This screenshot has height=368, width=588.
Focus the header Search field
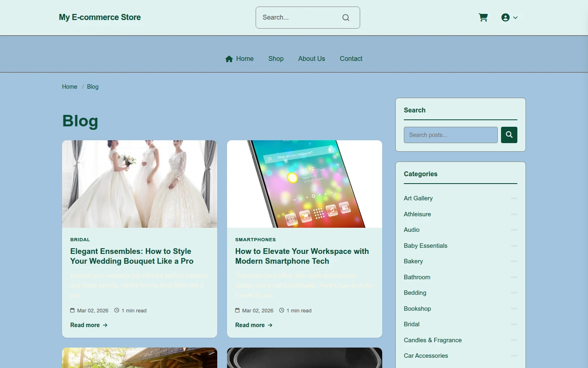point(308,18)
